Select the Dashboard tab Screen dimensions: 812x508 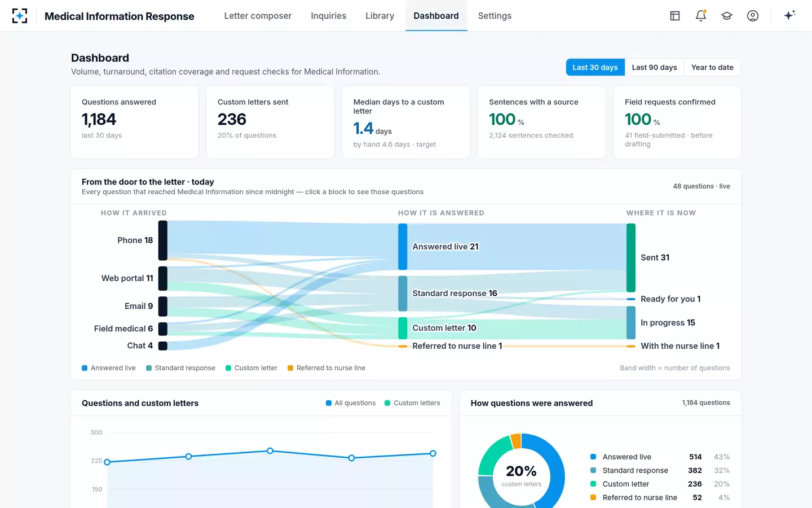(436, 16)
